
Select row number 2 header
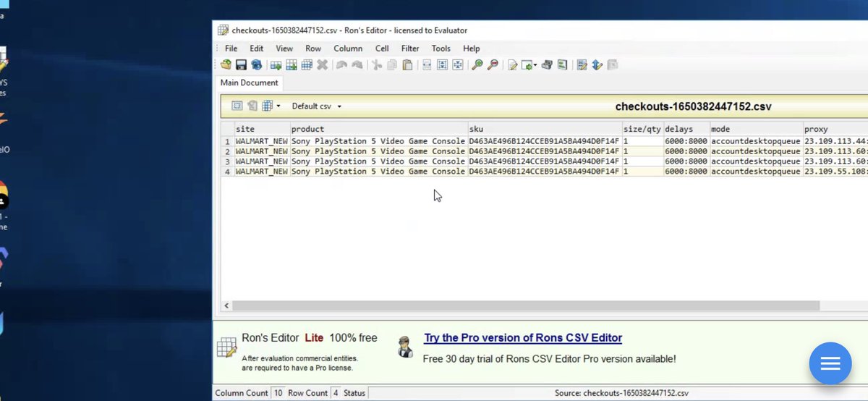(x=227, y=151)
